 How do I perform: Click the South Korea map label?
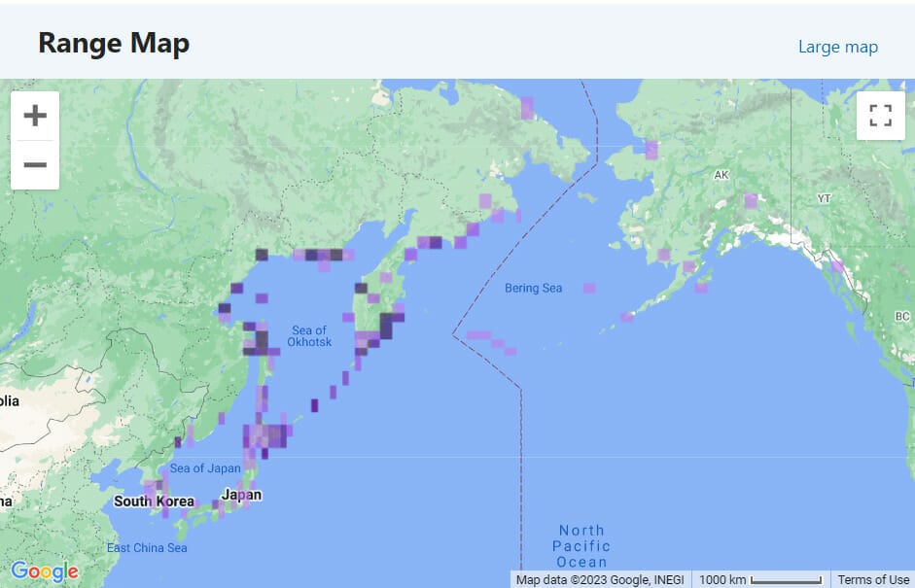tap(154, 502)
